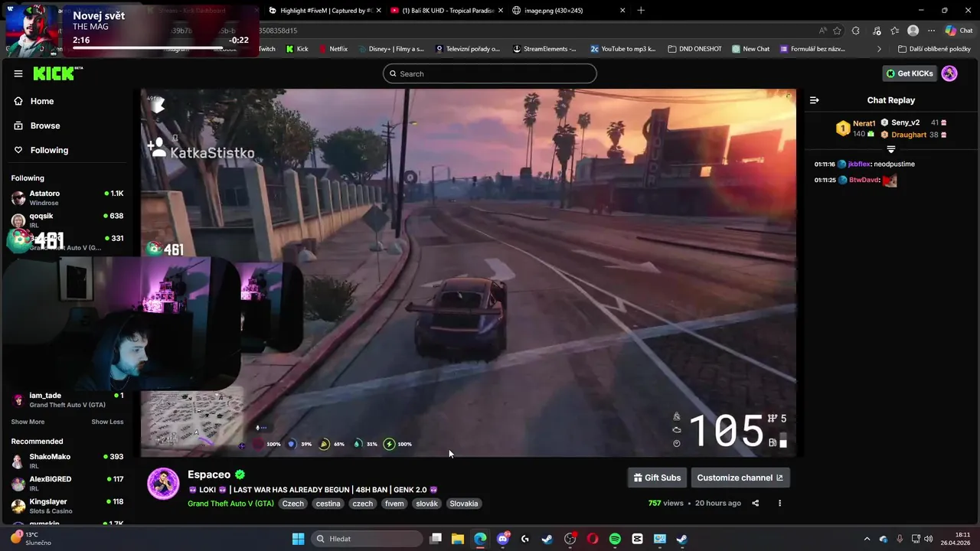Image resolution: width=980 pixels, height=551 pixels.
Task: Open Discord from the taskbar
Action: (x=502, y=539)
